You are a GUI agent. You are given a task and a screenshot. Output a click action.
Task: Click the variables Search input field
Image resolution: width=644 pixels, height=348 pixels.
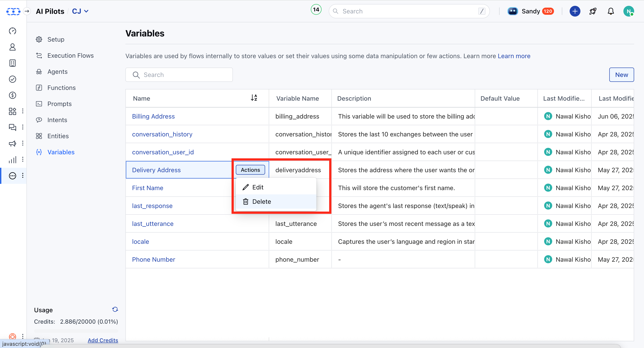click(179, 75)
